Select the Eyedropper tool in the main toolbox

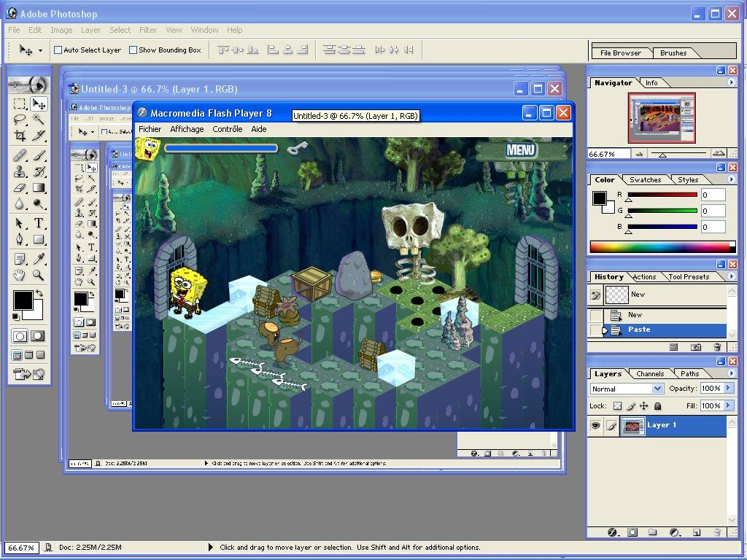pyautogui.click(x=38, y=259)
